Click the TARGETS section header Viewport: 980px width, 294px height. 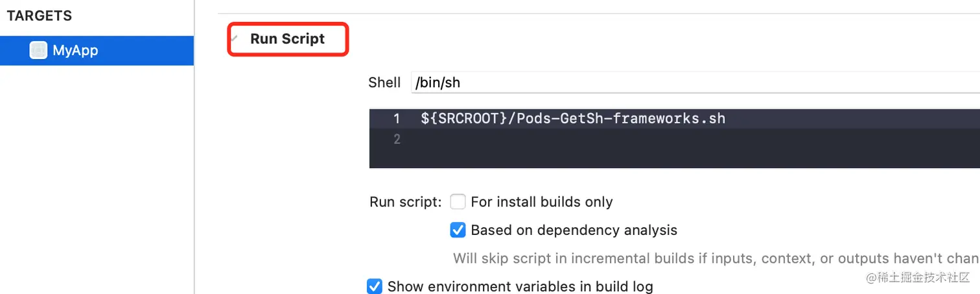click(x=40, y=16)
